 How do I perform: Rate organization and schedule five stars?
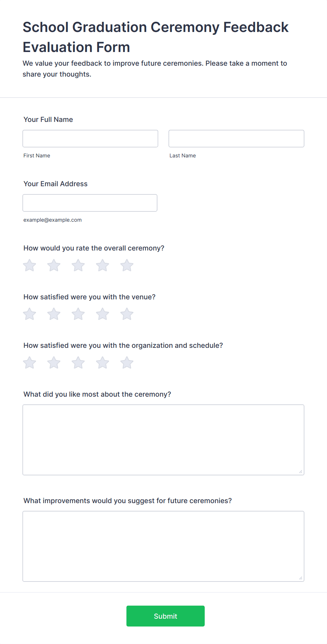point(127,363)
